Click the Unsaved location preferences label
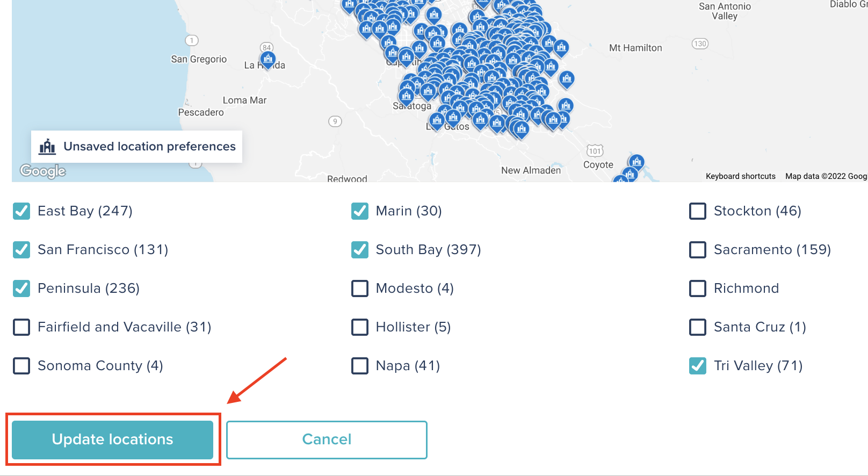This screenshot has width=868, height=476. tap(149, 146)
